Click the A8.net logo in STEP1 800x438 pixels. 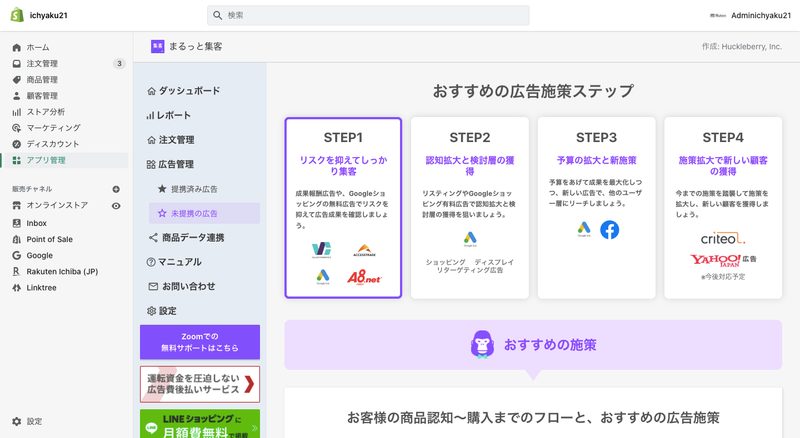tap(364, 277)
